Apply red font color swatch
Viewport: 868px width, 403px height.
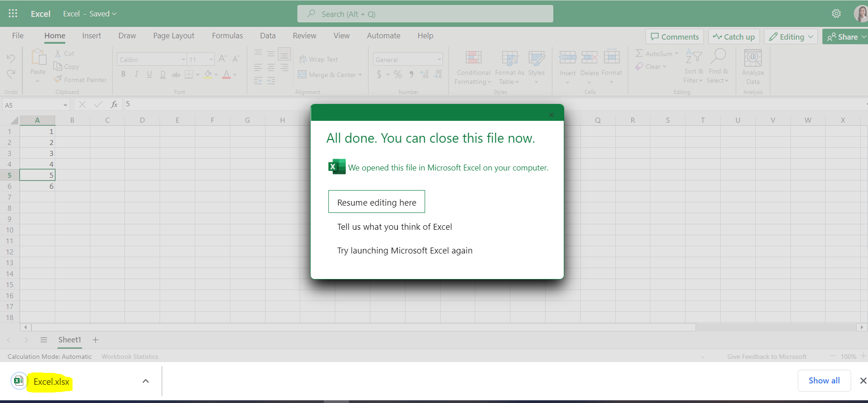pos(227,74)
